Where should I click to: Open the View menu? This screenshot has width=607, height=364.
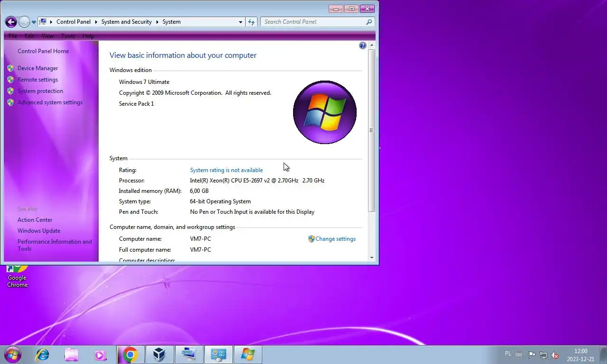coord(47,36)
